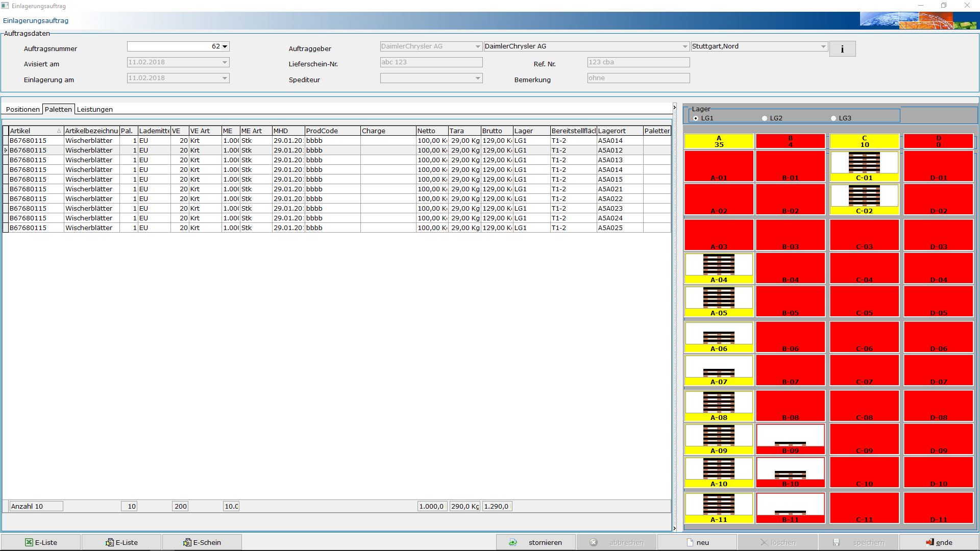Click the red empty slot D-05
Image resolution: width=980 pixels, height=551 pixels.
(938, 301)
